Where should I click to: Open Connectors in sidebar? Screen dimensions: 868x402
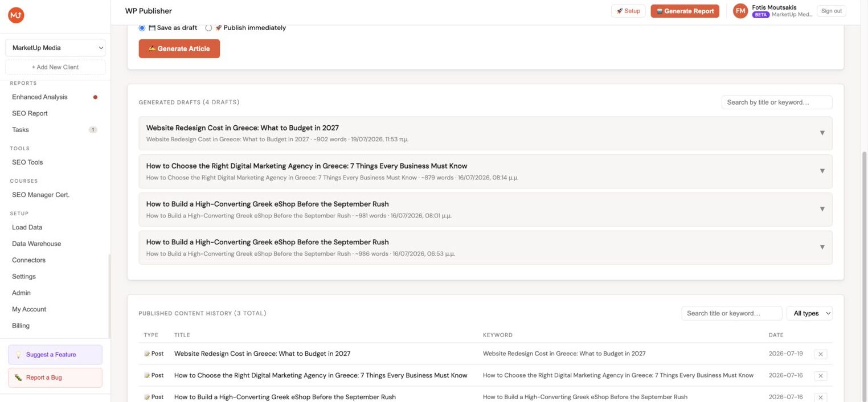click(x=29, y=260)
